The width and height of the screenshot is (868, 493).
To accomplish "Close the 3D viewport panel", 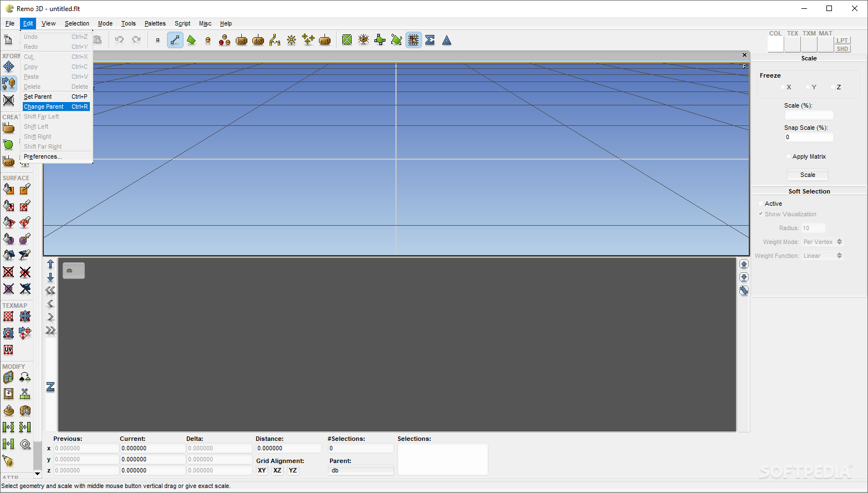I will tap(744, 55).
